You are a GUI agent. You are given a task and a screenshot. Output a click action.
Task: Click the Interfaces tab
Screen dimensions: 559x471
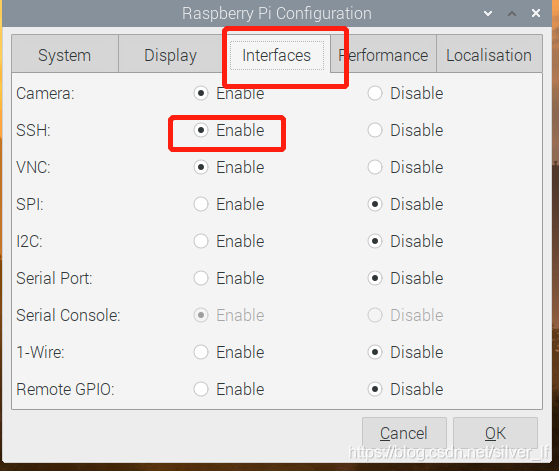coord(277,55)
